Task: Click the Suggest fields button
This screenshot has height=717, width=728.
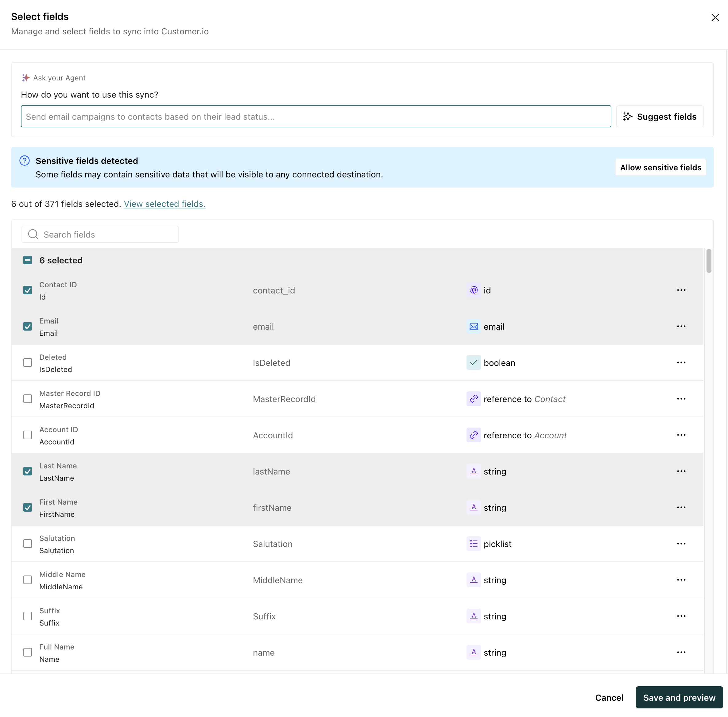Action: 660,116
